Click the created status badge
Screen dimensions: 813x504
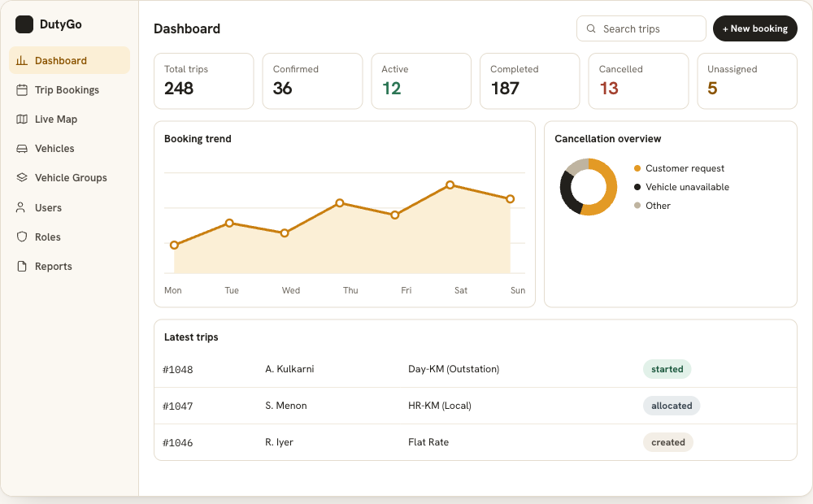668,442
